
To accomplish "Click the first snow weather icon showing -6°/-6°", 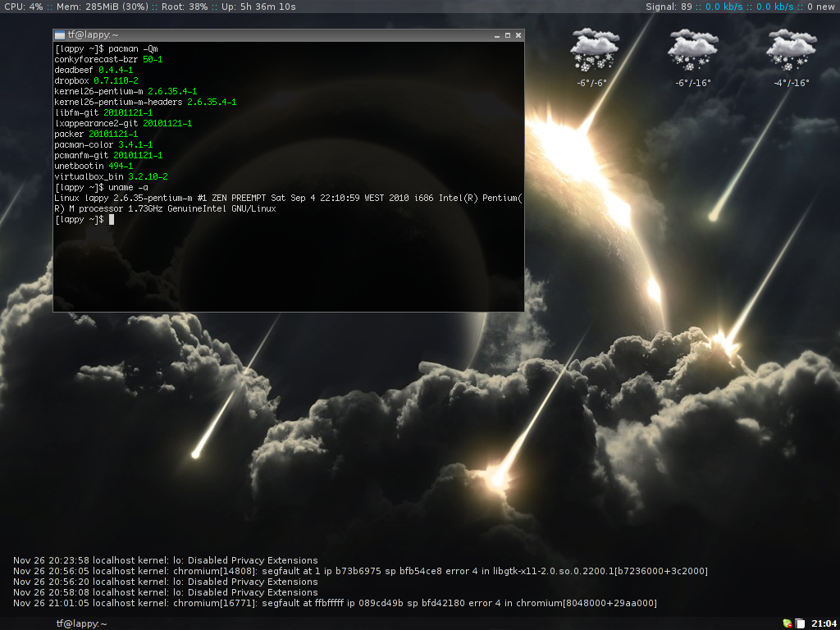I will coord(594,50).
